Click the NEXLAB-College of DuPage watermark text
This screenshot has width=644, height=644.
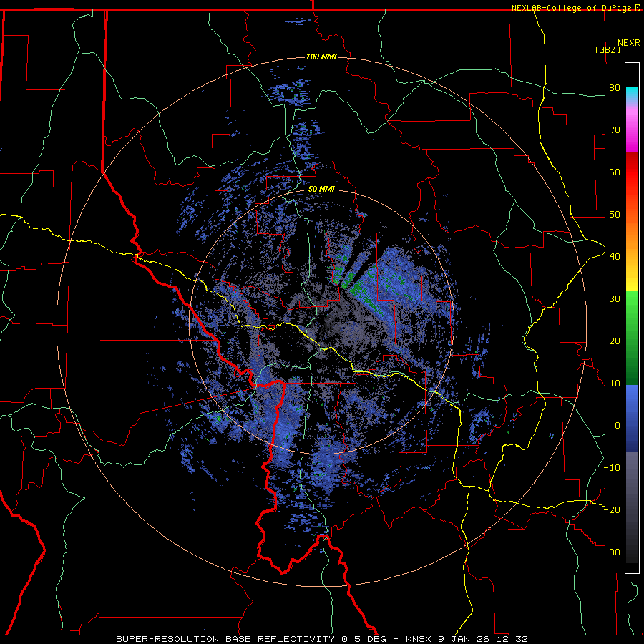(x=573, y=8)
